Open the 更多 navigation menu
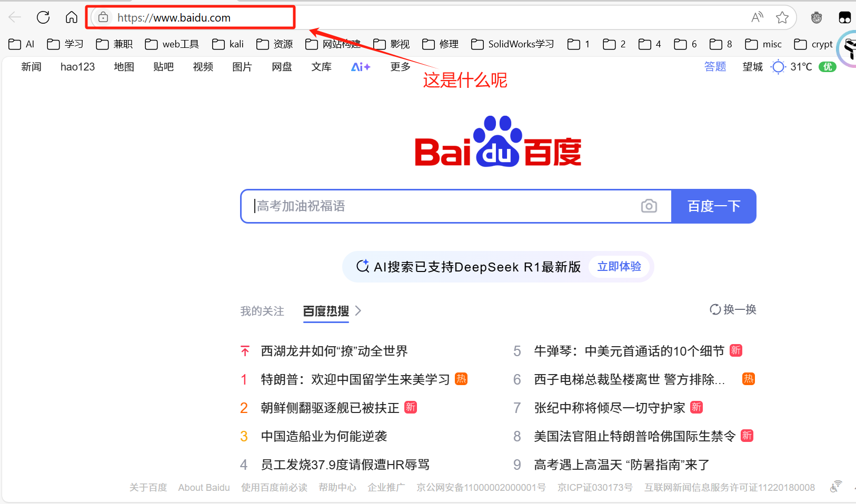The width and height of the screenshot is (856, 504). (x=400, y=67)
